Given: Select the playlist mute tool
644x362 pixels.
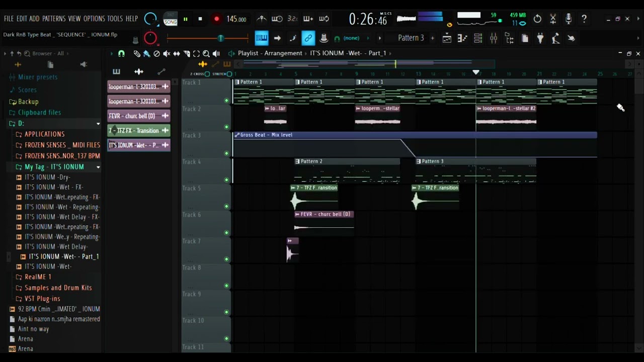Looking at the screenshot, I should tap(167, 53).
